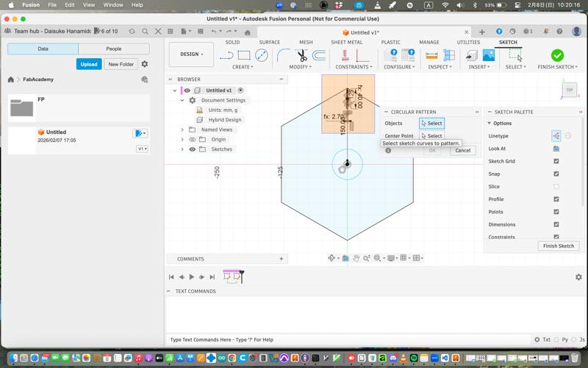The image size is (588, 368).
Task: Open the Look At icon in Sketch Palette
Action: coord(556,149)
